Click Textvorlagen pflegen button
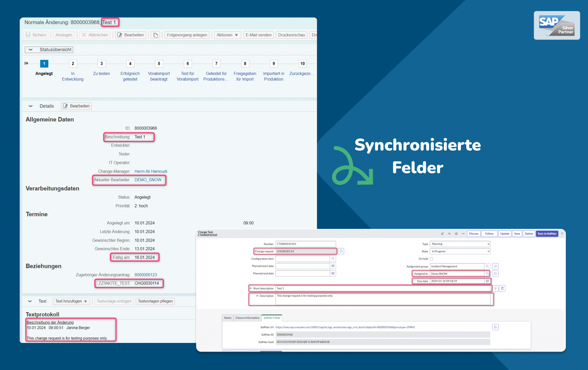This screenshot has height=370, width=588. (155, 301)
